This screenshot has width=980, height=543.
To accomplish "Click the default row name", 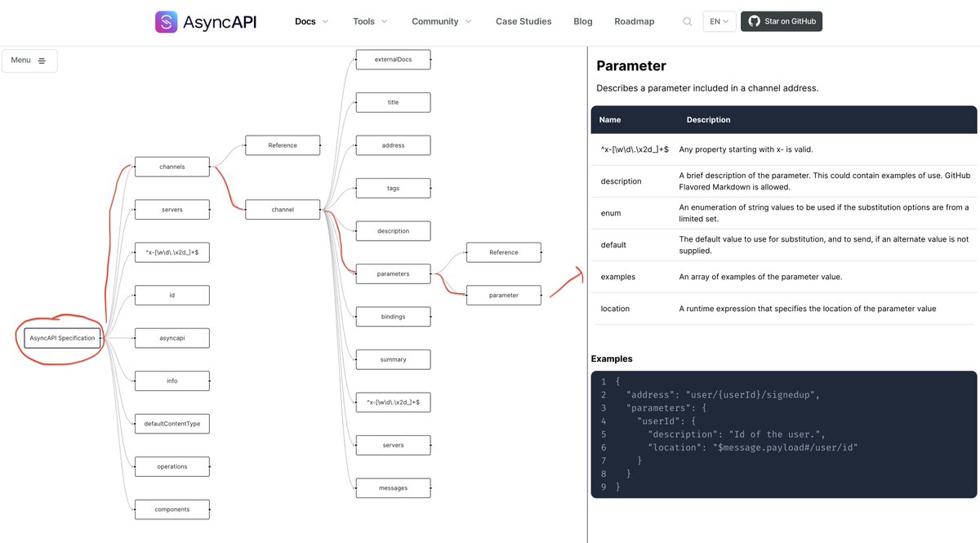I will (x=613, y=245).
